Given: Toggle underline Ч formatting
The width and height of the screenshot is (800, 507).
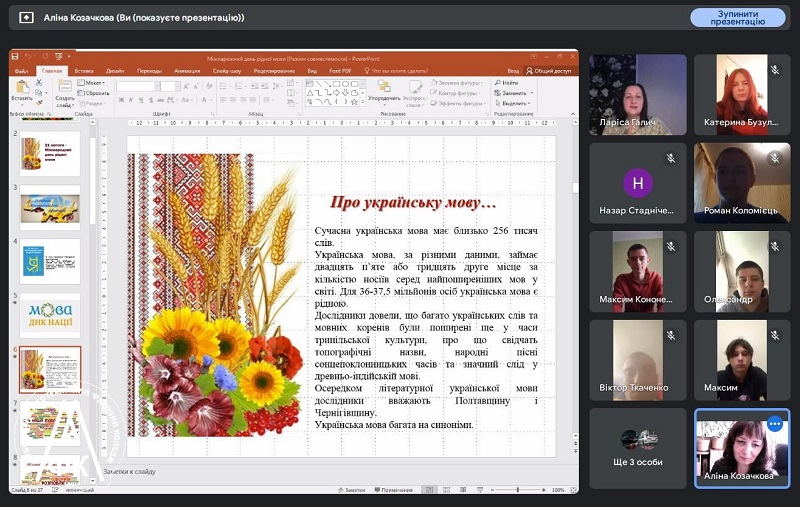Looking at the screenshot, I should click(x=140, y=100).
